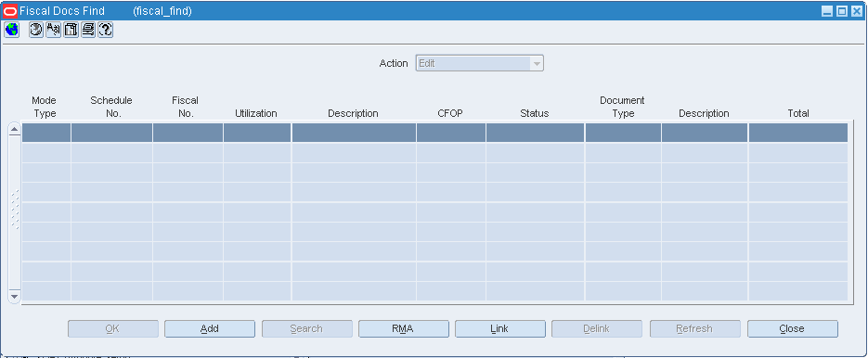
Task: Close the form using Close button
Action: pyautogui.click(x=792, y=328)
